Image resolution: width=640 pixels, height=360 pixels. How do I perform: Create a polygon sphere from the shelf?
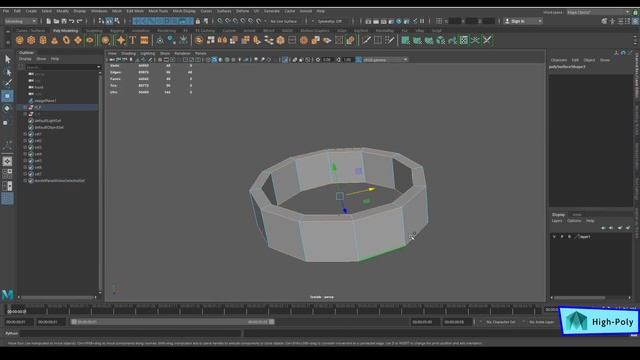pos(20,40)
